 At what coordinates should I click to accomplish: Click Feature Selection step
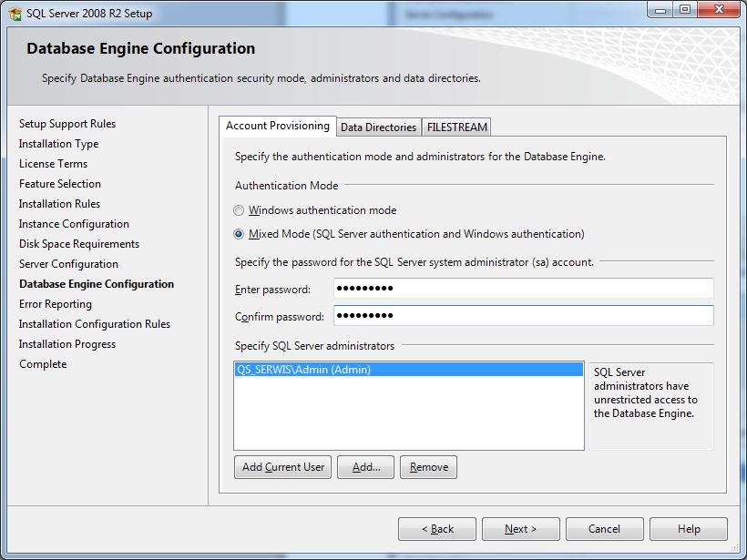pyautogui.click(x=60, y=184)
